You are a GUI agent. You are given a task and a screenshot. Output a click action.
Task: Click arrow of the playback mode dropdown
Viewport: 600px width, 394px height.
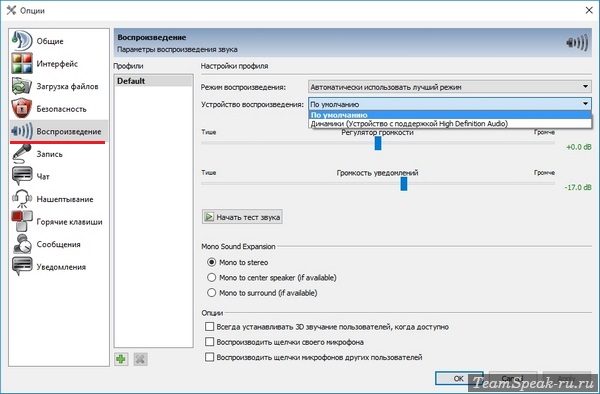pyautogui.click(x=585, y=86)
